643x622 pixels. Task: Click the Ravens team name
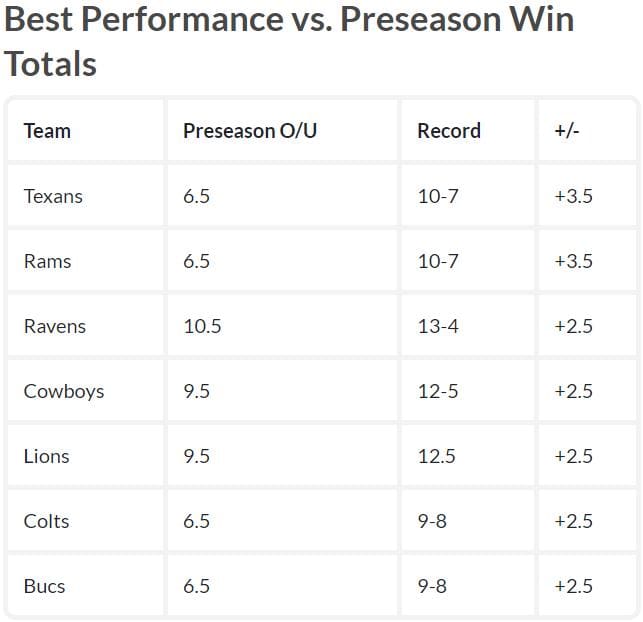[x=55, y=326]
